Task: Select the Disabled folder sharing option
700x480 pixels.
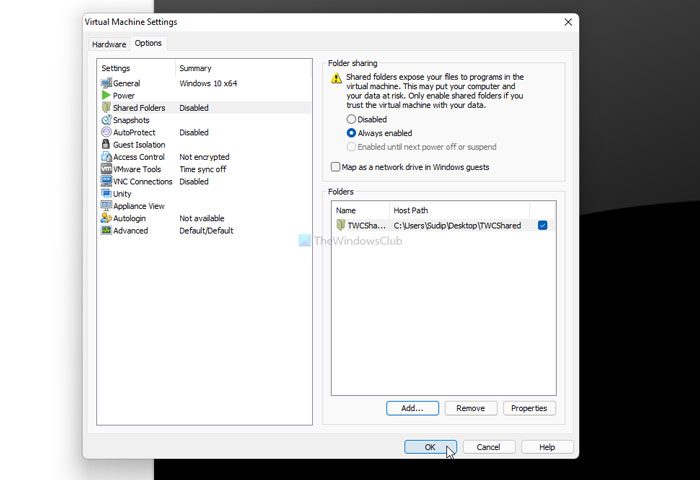Action: [351, 119]
